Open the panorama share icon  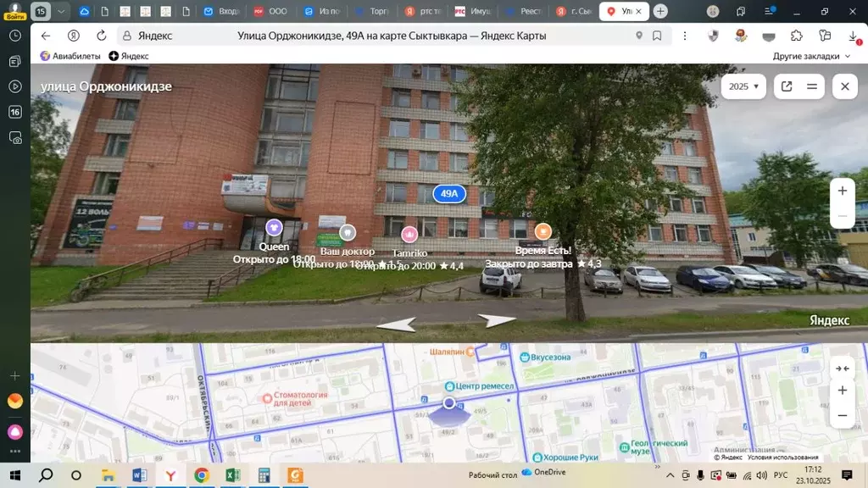[788, 86]
